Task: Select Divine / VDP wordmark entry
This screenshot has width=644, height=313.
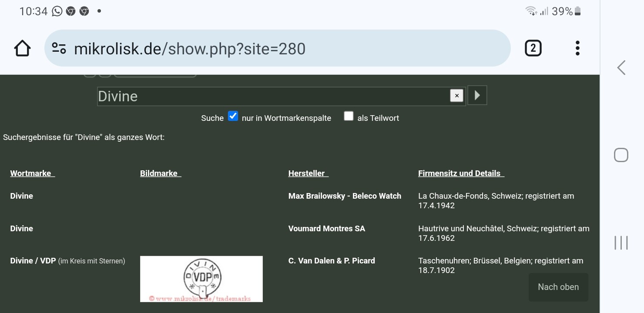Action: click(67, 261)
